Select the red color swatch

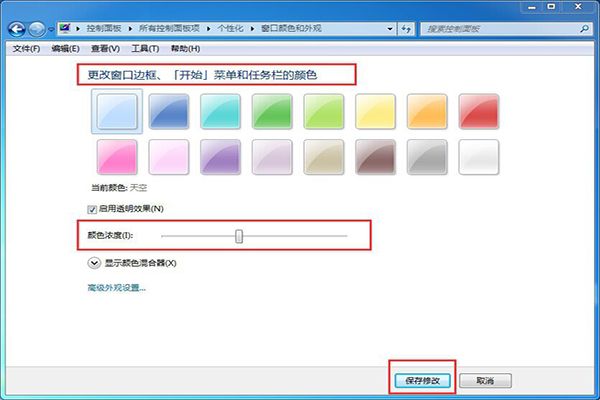tap(479, 111)
